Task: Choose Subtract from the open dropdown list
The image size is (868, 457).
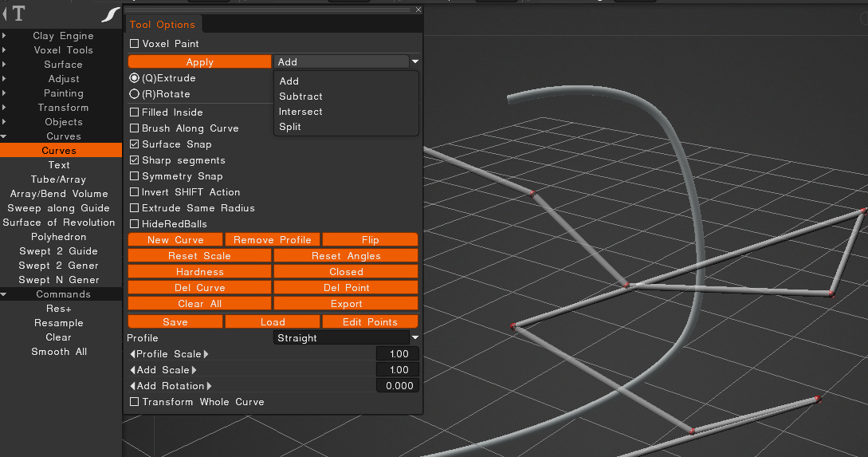Action: (x=300, y=97)
